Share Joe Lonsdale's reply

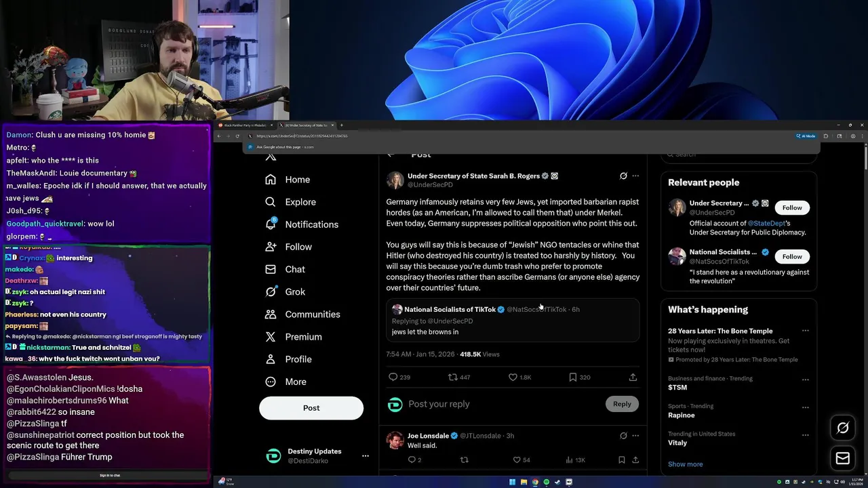coord(635,460)
